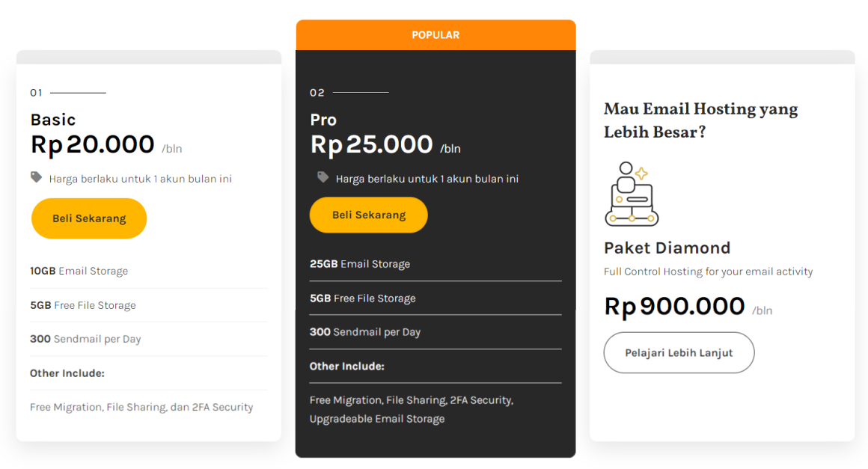Click the Rp 900.000 Diamond price

(672, 306)
